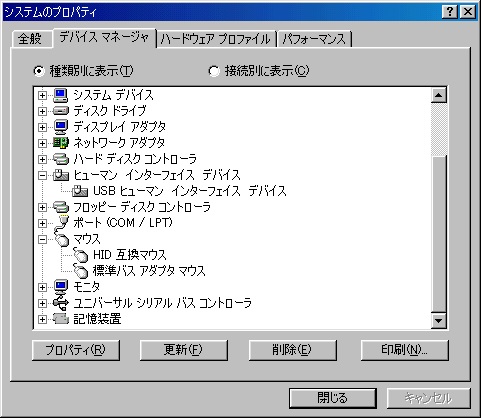Click the プロパティ(R) button

coord(76,350)
